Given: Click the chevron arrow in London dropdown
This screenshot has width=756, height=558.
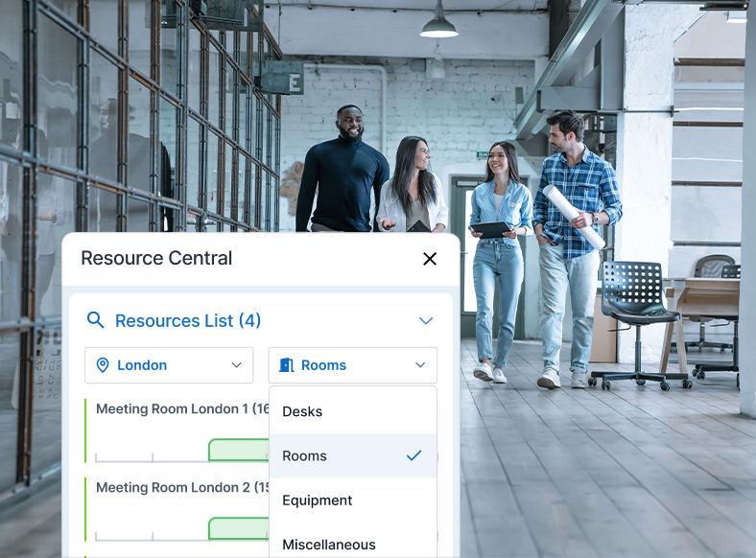Looking at the screenshot, I should (x=236, y=365).
